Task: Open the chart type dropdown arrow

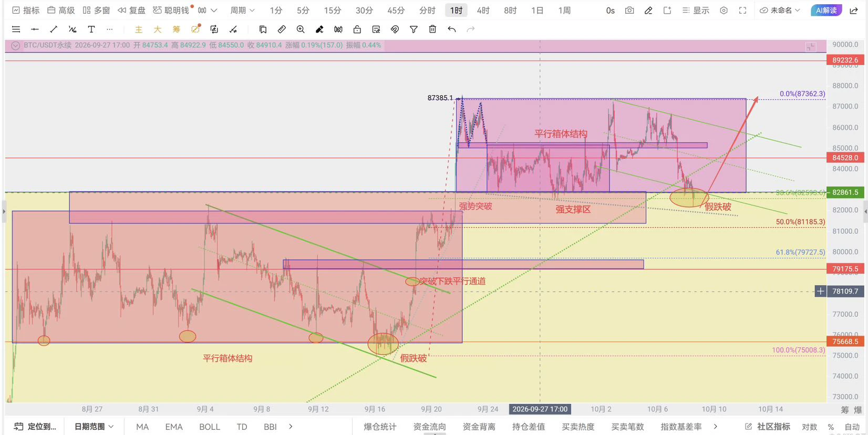Action: pyautogui.click(x=214, y=10)
